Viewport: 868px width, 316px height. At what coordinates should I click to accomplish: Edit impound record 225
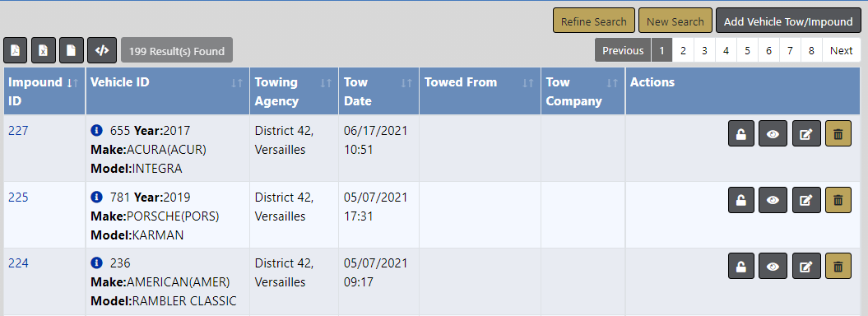[806, 200]
